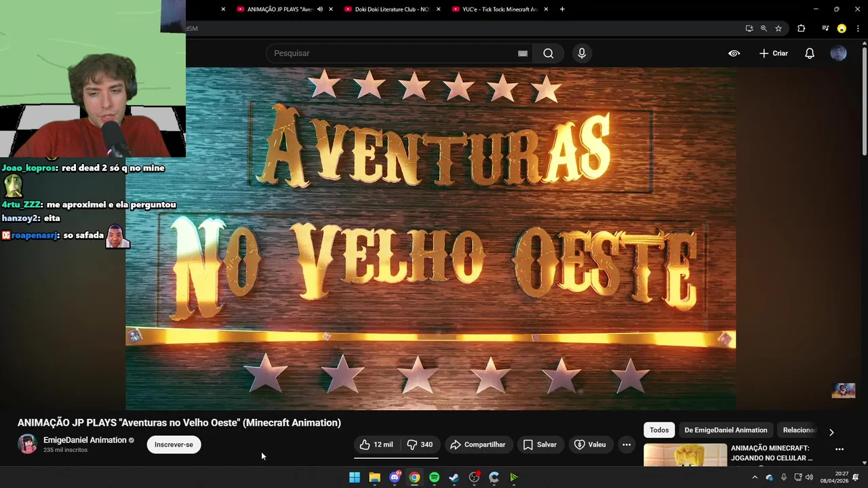Click Compartilhar to share the video
This screenshot has width=868, height=488.
478,445
